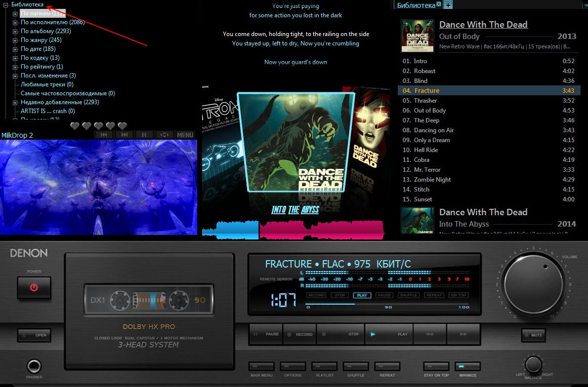Image resolution: width=588 pixels, height=387 pixels.
Task: Click the MilkDrop fullscreen arrows icon
Action: (x=165, y=135)
